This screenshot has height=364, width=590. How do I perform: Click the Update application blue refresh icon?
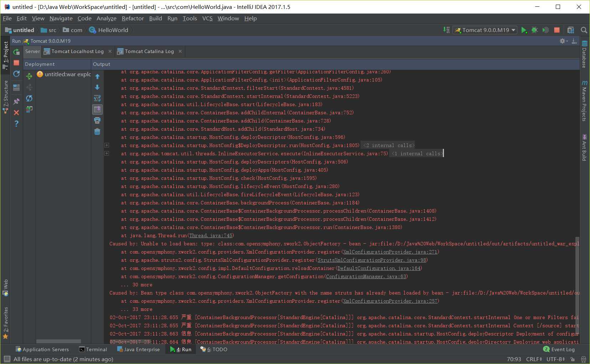[16, 74]
